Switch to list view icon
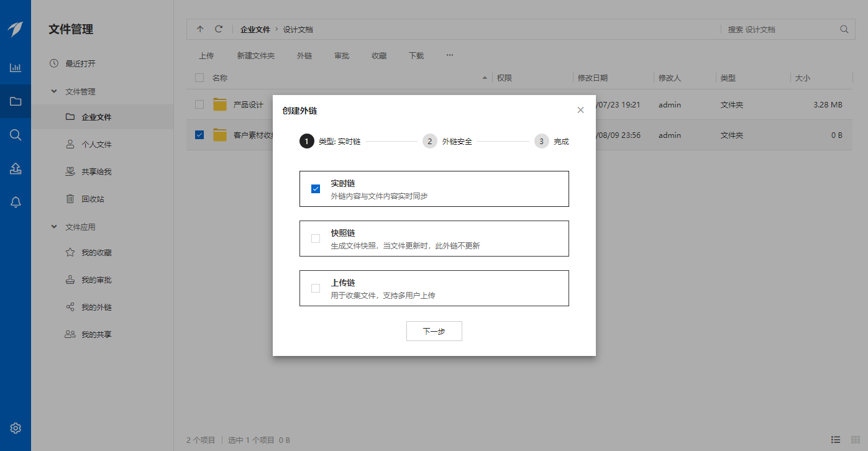 836,440
